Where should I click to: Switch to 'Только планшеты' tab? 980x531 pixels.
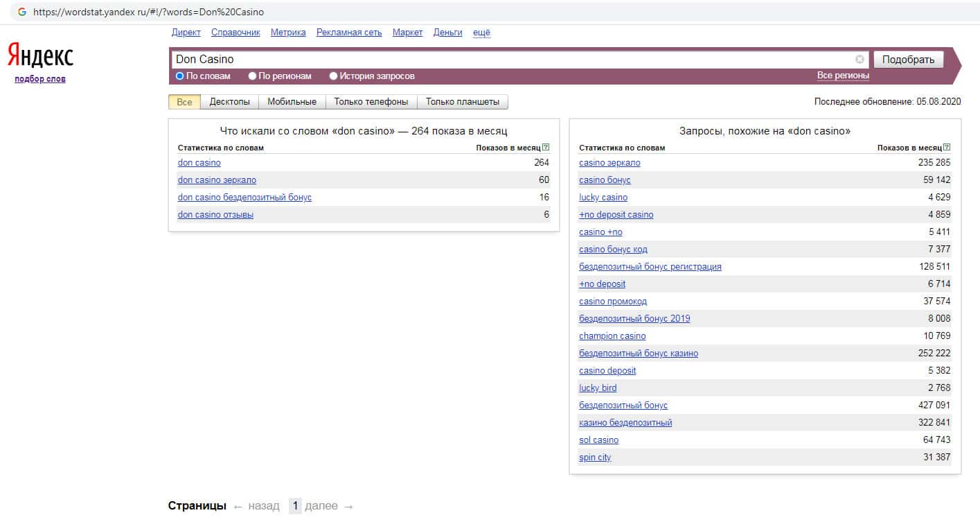pos(463,102)
